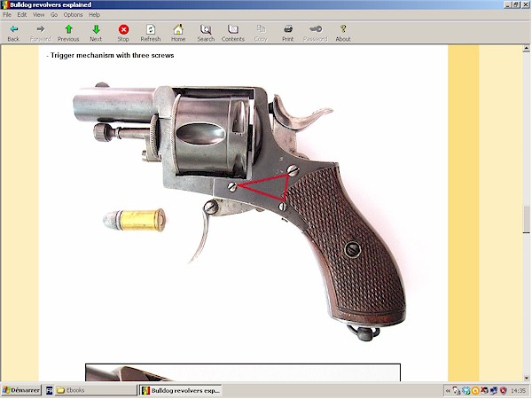Click the safely remove hardware tray icon
Viewport: 532px width, 399px height.
tap(457, 391)
